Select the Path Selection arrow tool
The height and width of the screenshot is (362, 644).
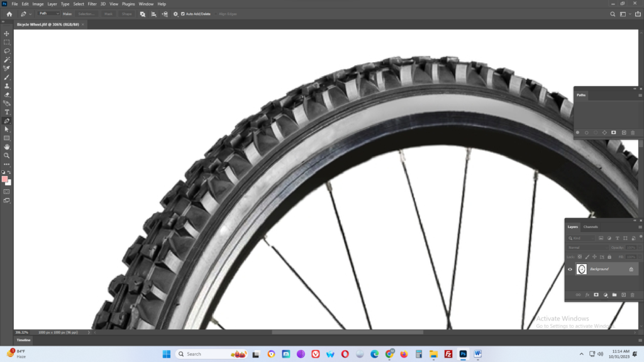[x=6, y=129]
